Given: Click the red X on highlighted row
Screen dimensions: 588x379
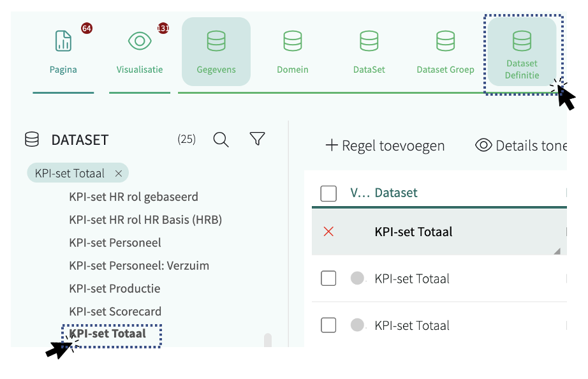Looking at the screenshot, I should tap(328, 232).
